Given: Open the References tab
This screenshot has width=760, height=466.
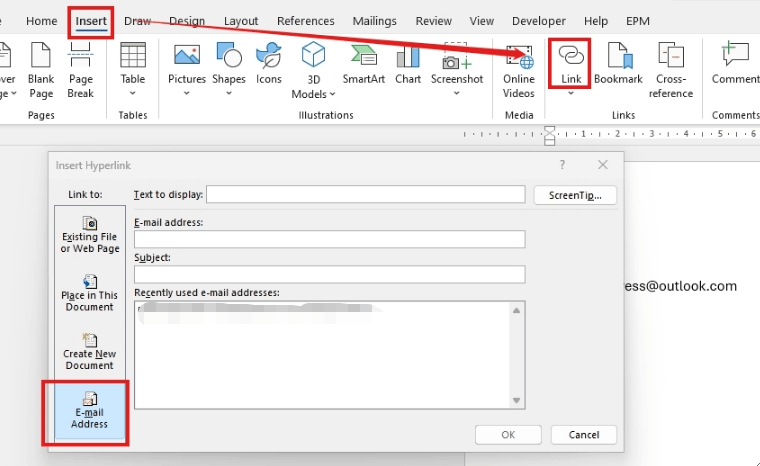Looking at the screenshot, I should coord(306,21).
